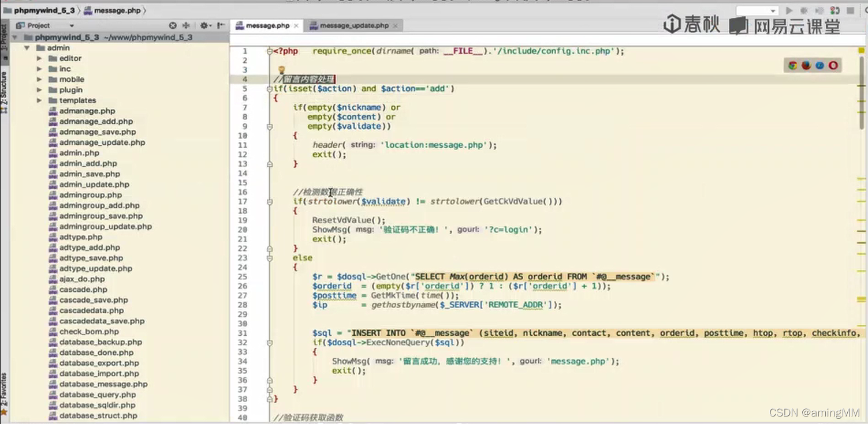868x424 pixels.
Task: Expand the mobile folder arrow
Action: coord(39,80)
